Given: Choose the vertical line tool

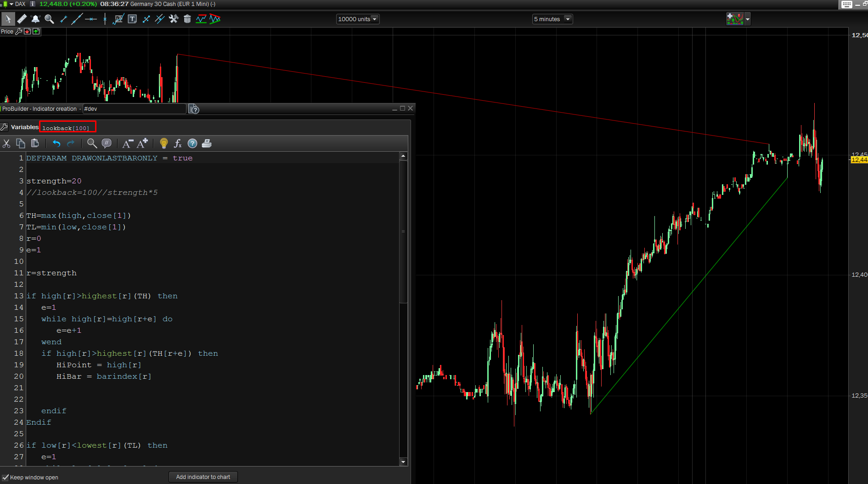Looking at the screenshot, I should 105,19.
